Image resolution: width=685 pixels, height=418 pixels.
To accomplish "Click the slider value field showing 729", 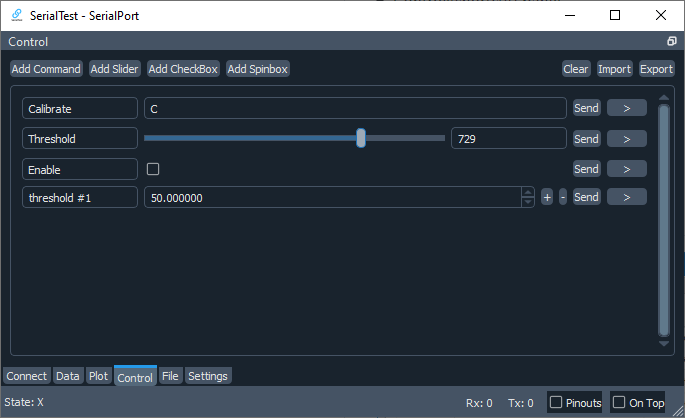I will 509,138.
